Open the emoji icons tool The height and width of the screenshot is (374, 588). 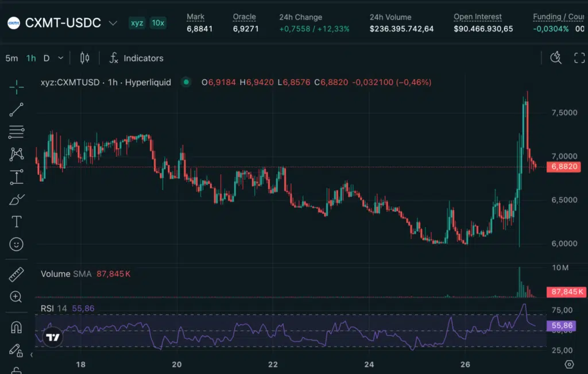(x=17, y=244)
